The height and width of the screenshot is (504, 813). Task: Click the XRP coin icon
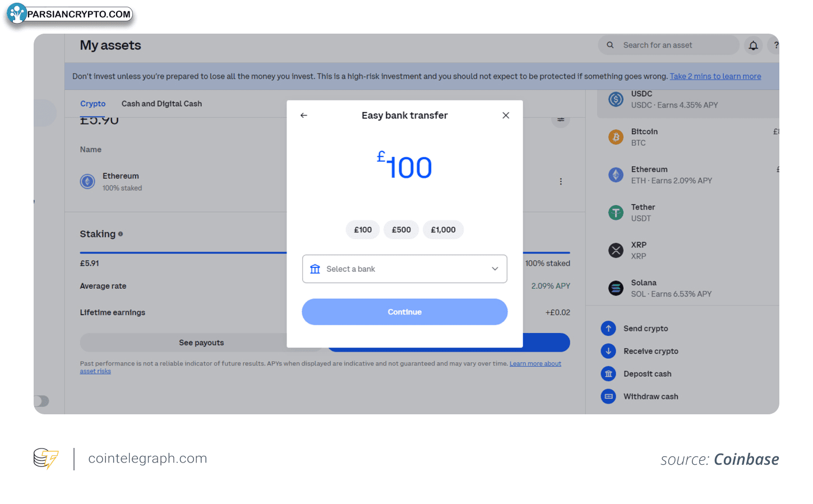tap(616, 250)
